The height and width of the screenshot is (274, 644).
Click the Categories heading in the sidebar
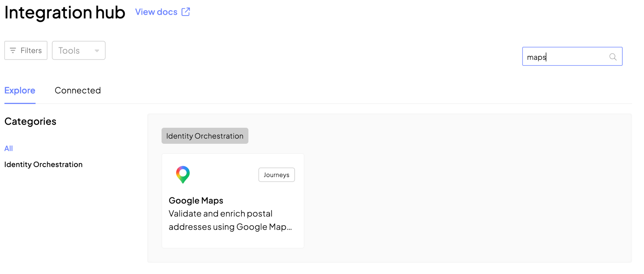click(30, 121)
